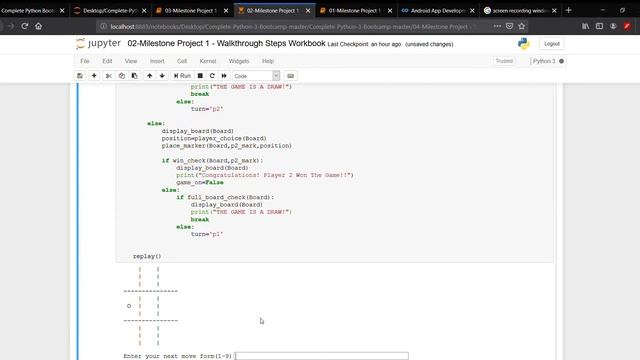Screen dimensions: 640x360
Task: Switch to the 03-Milestone Project tab
Action: pyautogui.click(x=192, y=11)
